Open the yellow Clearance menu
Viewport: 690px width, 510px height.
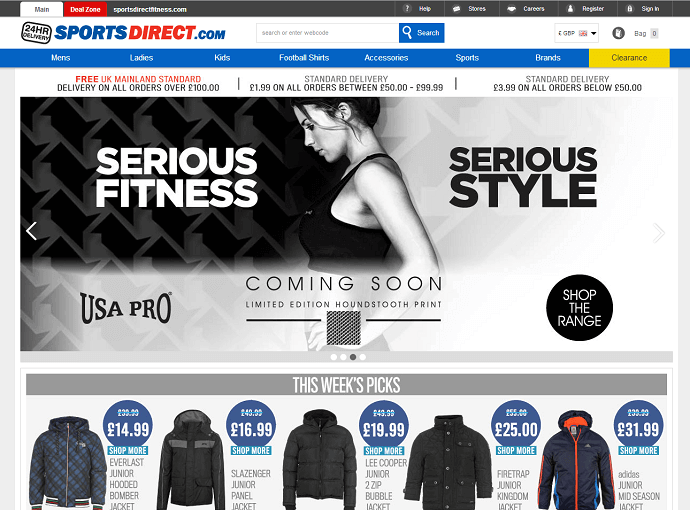click(629, 58)
